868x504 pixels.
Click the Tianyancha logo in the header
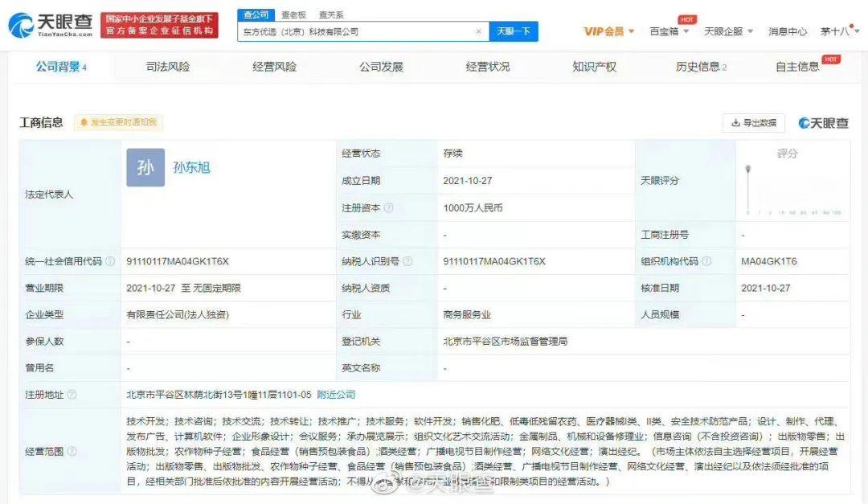click(x=50, y=24)
